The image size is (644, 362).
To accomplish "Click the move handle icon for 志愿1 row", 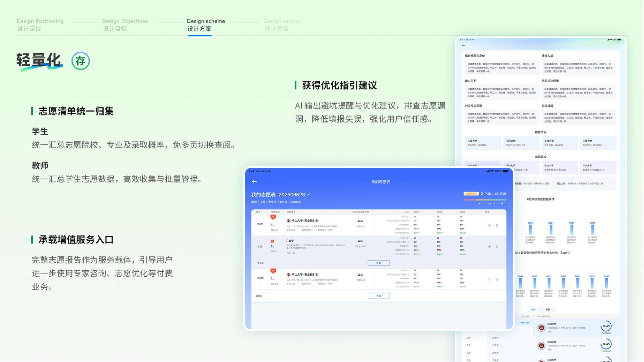I will pos(489,225).
